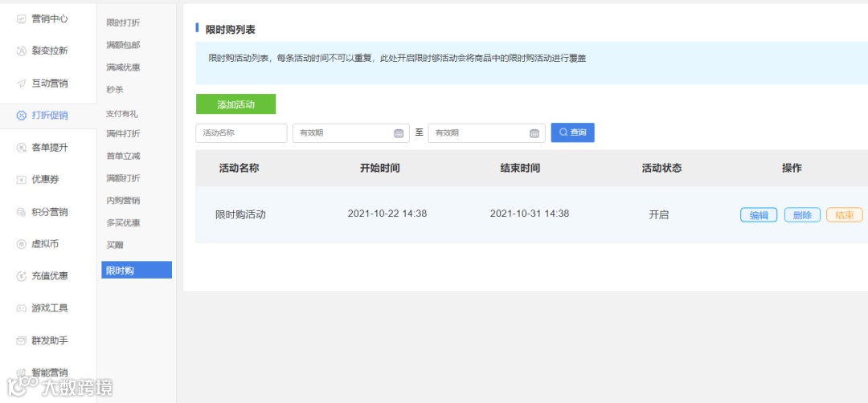The width and height of the screenshot is (868, 403).
Task: Click the 积分营销 coins icon
Action: [22, 212]
